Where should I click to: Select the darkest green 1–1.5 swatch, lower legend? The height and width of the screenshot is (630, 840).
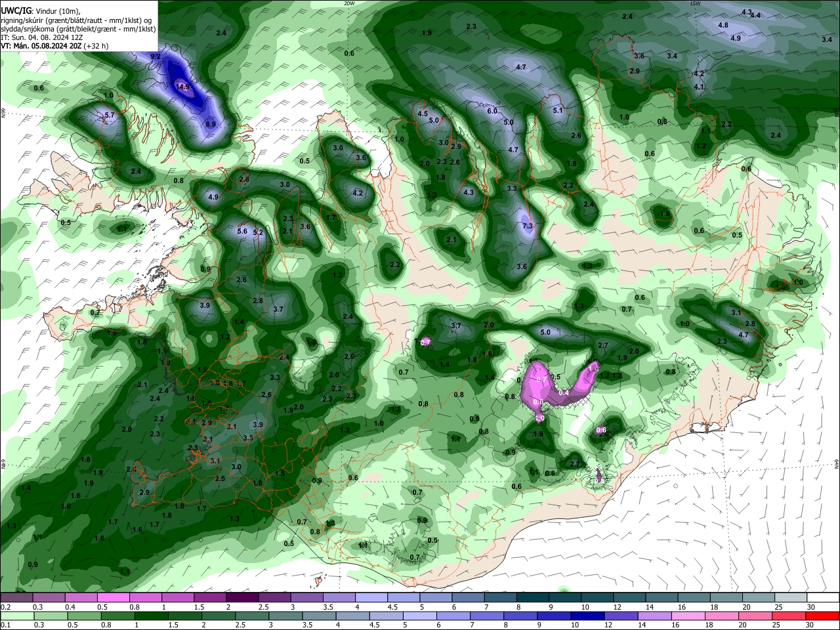pyautogui.click(x=151, y=616)
